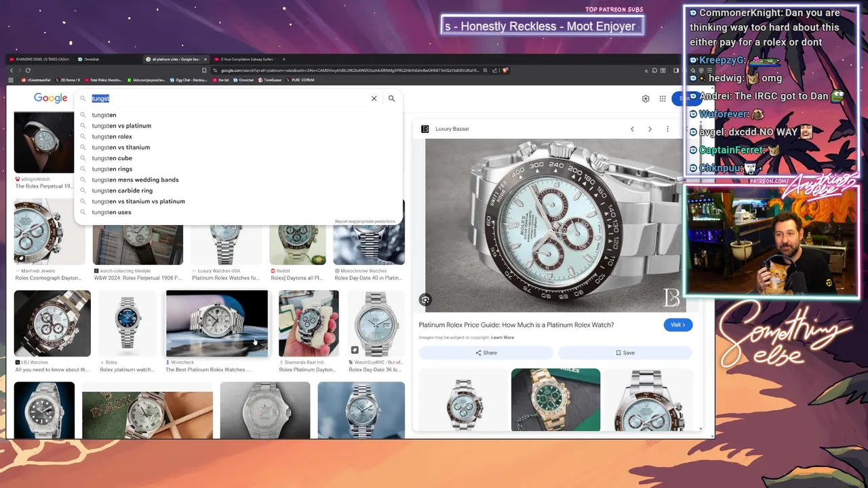This screenshot has width=868, height=488.
Task: Go back with the browser back arrow
Action: click(x=12, y=70)
